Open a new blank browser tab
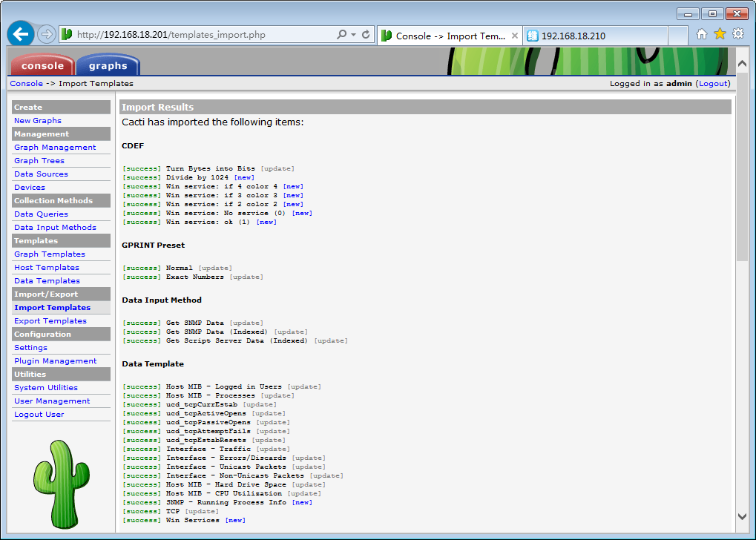 click(677, 36)
